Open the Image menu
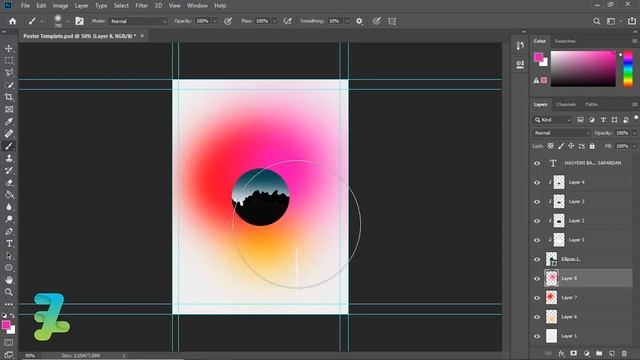The height and width of the screenshot is (360, 640). pyautogui.click(x=60, y=6)
